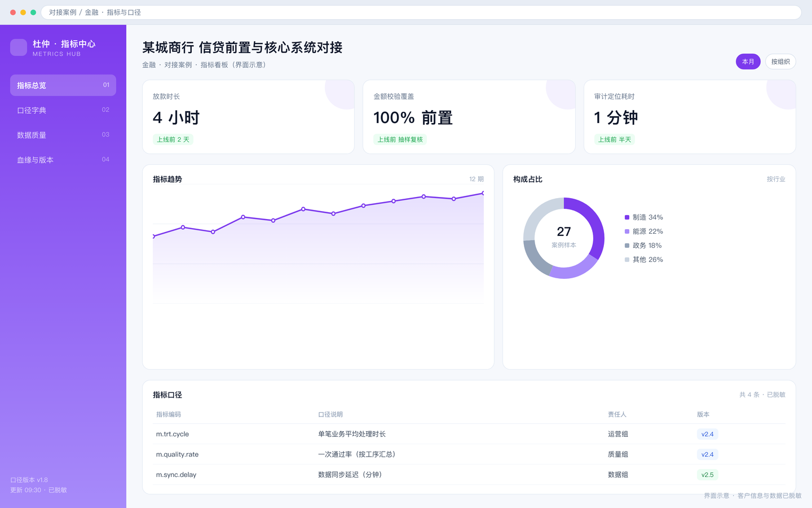The image size is (812, 508).
Task: Click the v2.5 badge in the m.sync.delay row
Action: [708, 475]
